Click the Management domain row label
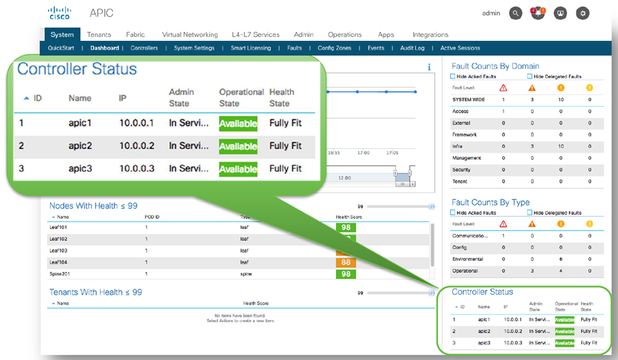Screen dimensions: 618x360 (x=466, y=158)
